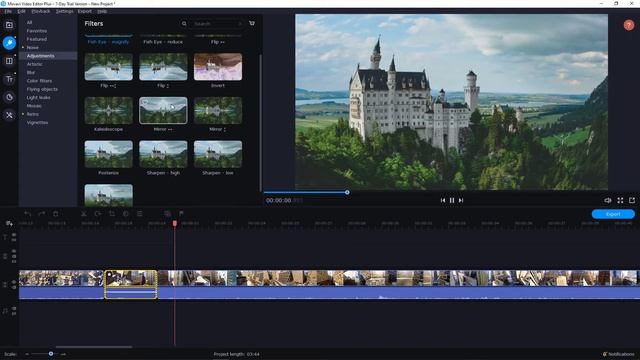Viewport: 640px width, 360px height.
Task: Open the Playback menu
Action: coord(41,11)
